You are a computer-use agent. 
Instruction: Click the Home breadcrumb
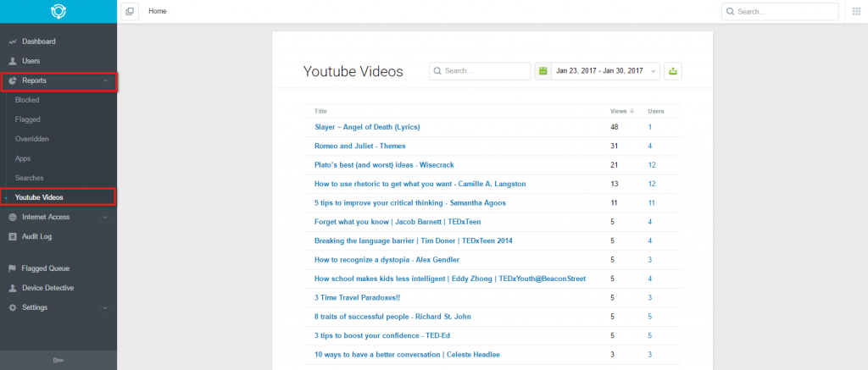click(x=157, y=11)
